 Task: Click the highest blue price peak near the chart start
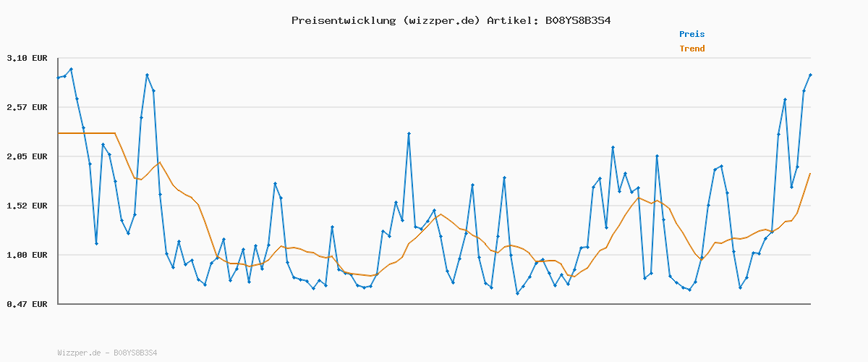tap(71, 70)
